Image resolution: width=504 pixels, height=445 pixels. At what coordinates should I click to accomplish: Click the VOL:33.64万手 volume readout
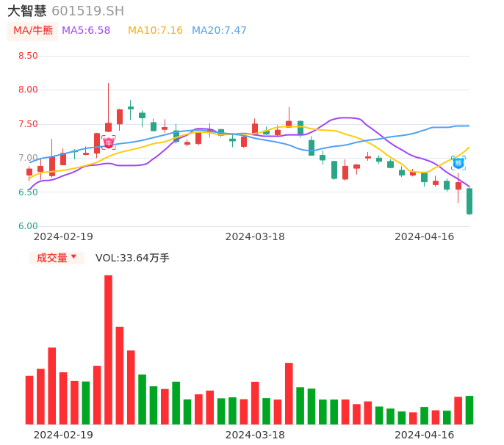coord(132,258)
